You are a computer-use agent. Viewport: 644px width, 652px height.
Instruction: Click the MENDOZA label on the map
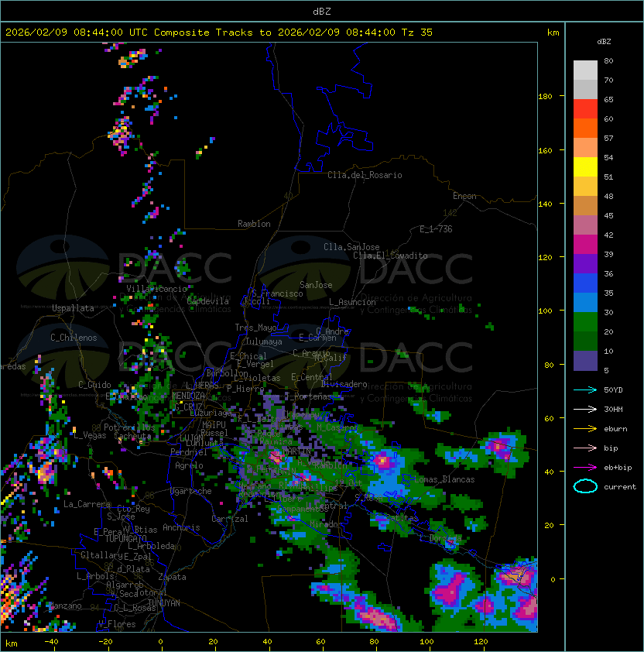188,396
